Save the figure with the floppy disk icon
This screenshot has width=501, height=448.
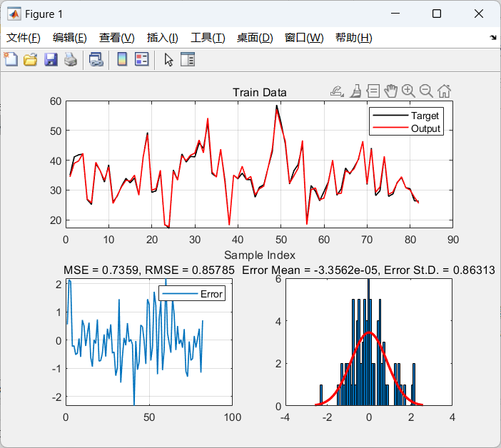(x=50, y=60)
